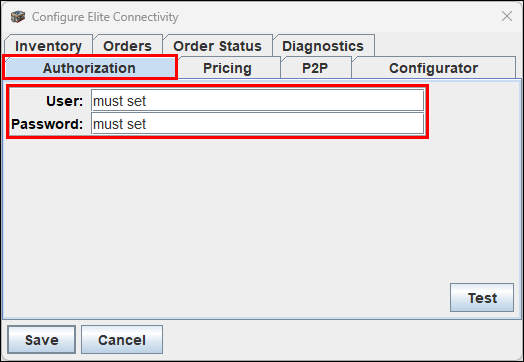Focus the Password text field
Screen dimensions: 524x362
[258, 124]
